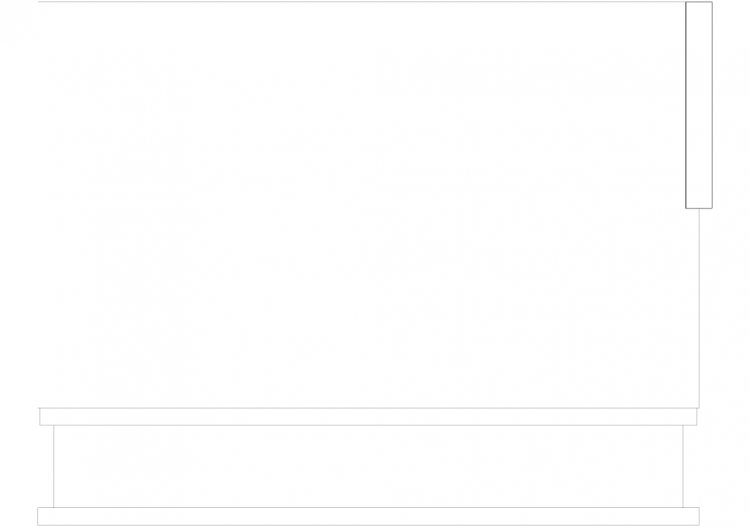The height and width of the screenshot is (527, 750).
Task: Click the thin vertical line below the tall rectangle
Action: coord(699,308)
